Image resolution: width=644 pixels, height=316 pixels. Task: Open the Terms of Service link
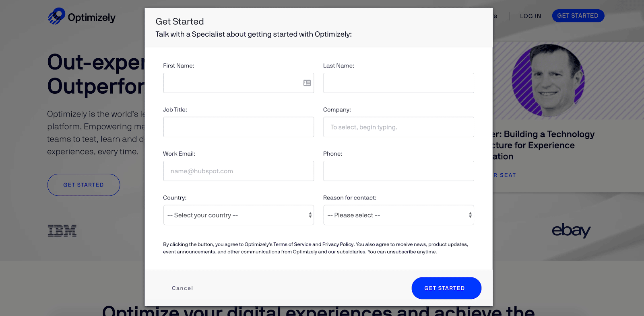coord(292,244)
